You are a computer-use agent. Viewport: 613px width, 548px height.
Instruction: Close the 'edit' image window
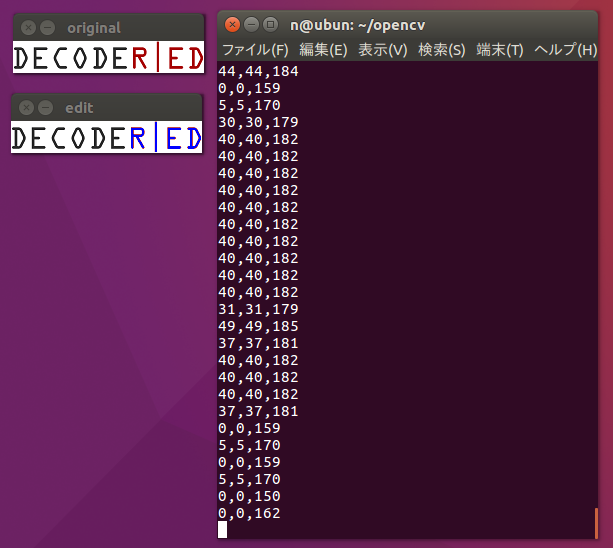pos(28,108)
